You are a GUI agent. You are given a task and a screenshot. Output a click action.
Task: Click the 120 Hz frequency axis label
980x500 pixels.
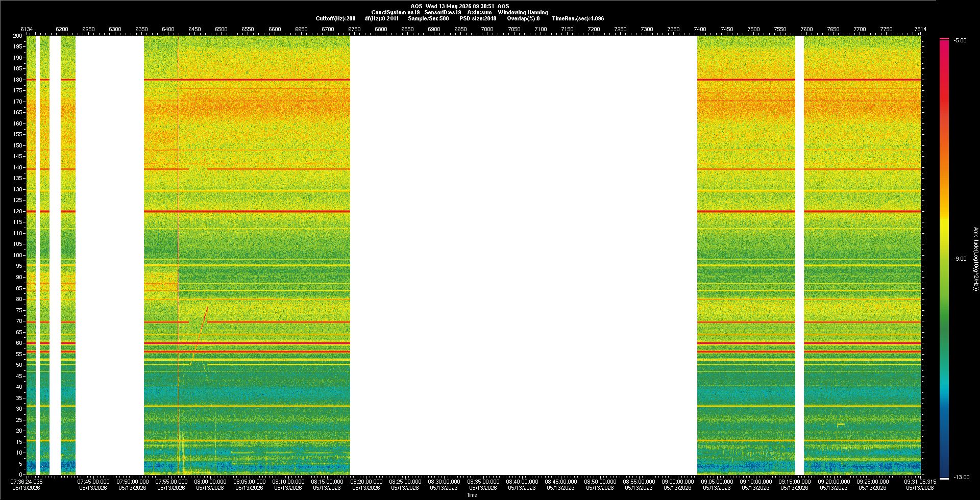(18, 211)
